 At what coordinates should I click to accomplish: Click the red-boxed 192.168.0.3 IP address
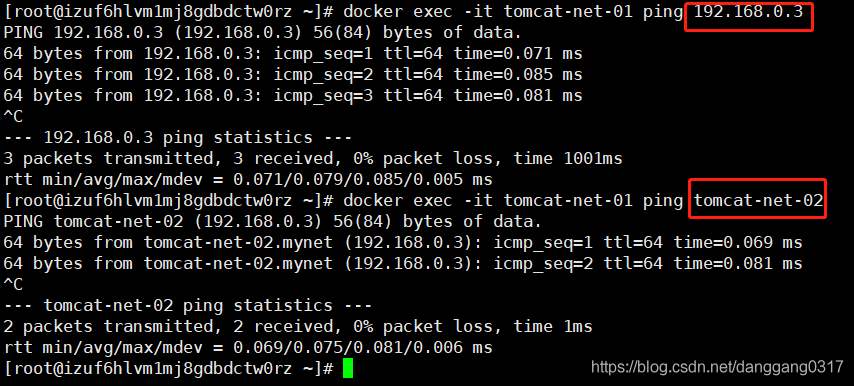(748, 11)
